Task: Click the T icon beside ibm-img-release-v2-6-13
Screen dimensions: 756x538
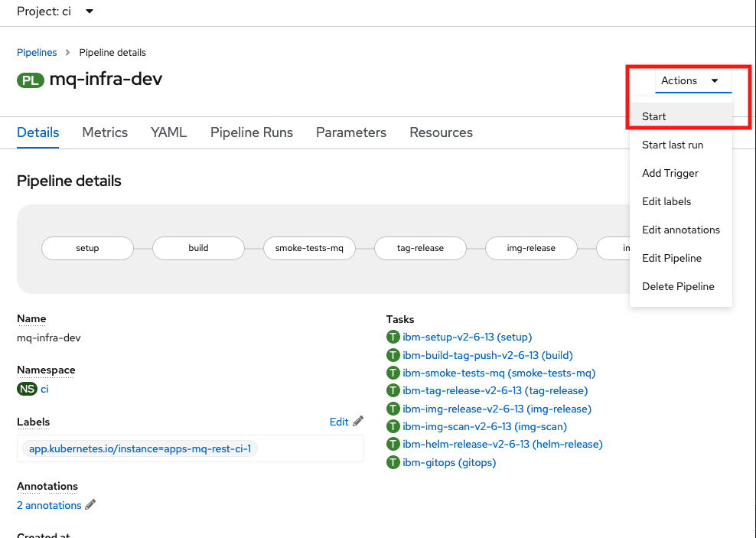Action: (393, 409)
